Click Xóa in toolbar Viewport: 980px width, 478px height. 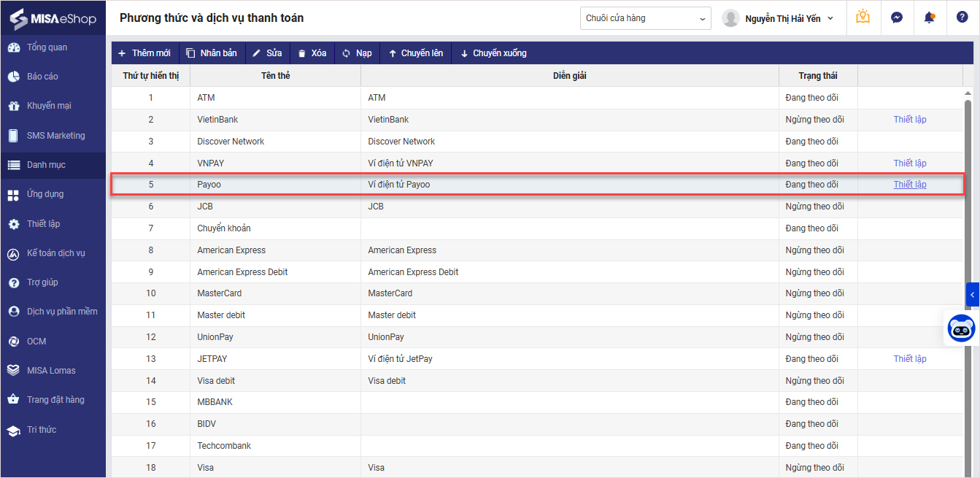[x=312, y=53]
